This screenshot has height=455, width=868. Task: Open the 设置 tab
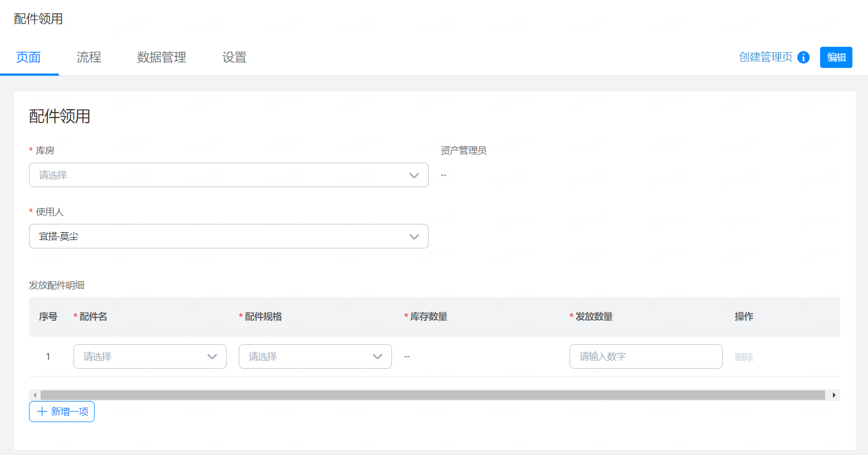tap(234, 57)
